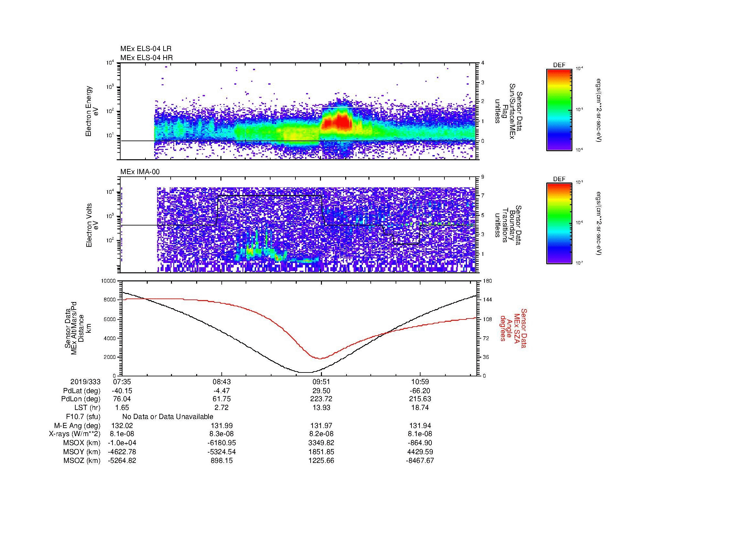Click the '09:51' time tick label
Image resolution: width=756 pixels, height=534 pixels.
point(321,382)
